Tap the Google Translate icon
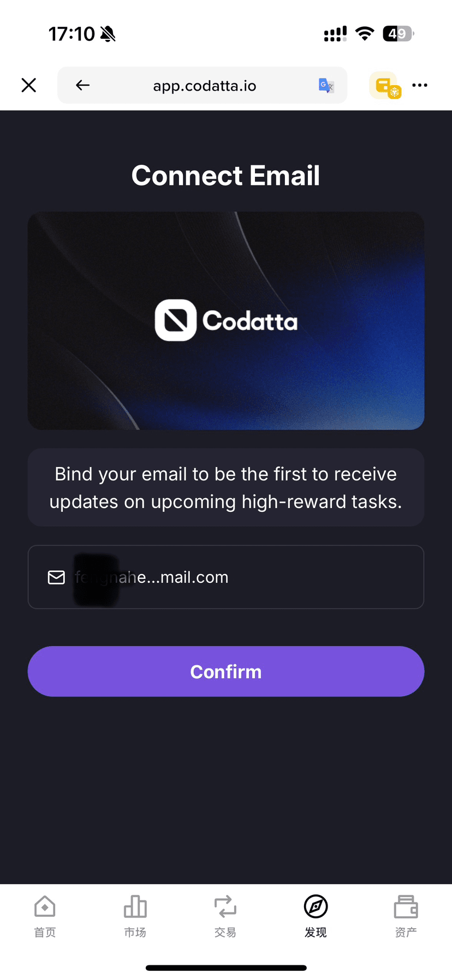This screenshot has height=980, width=452. coord(326,86)
